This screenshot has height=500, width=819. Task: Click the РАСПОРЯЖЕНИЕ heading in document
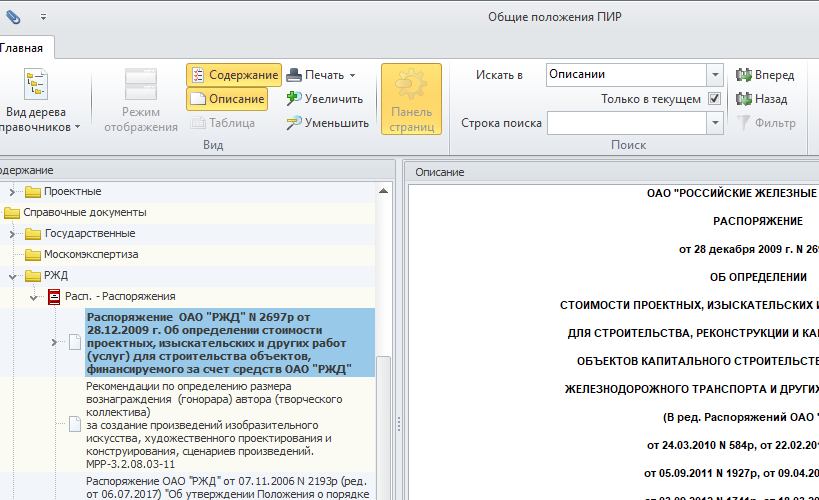tap(758, 221)
